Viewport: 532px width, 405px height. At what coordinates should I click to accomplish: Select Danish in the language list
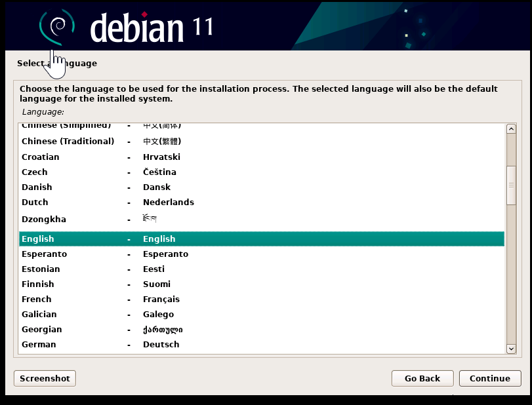click(262, 187)
